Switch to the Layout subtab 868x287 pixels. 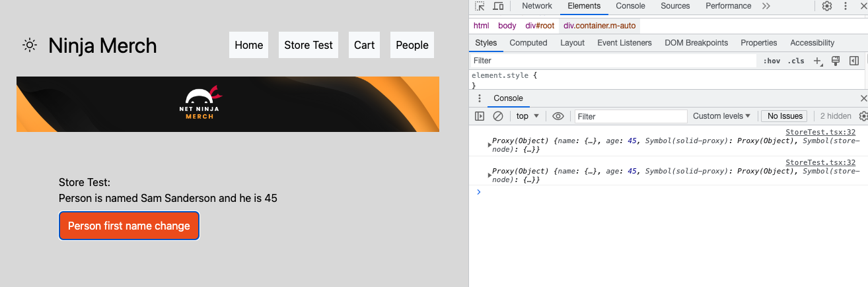(572, 43)
